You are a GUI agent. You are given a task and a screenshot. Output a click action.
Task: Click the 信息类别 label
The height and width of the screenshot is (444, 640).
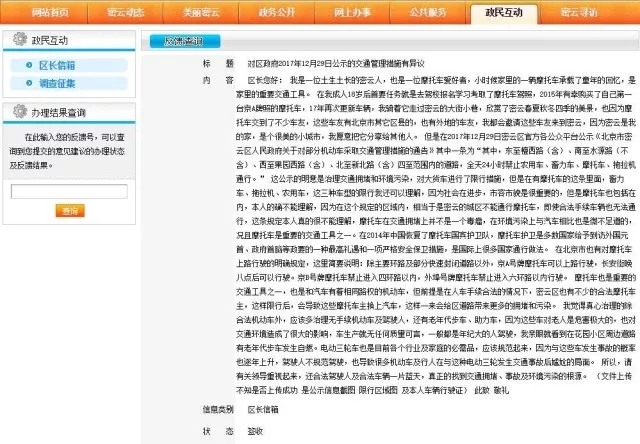[x=218, y=409]
